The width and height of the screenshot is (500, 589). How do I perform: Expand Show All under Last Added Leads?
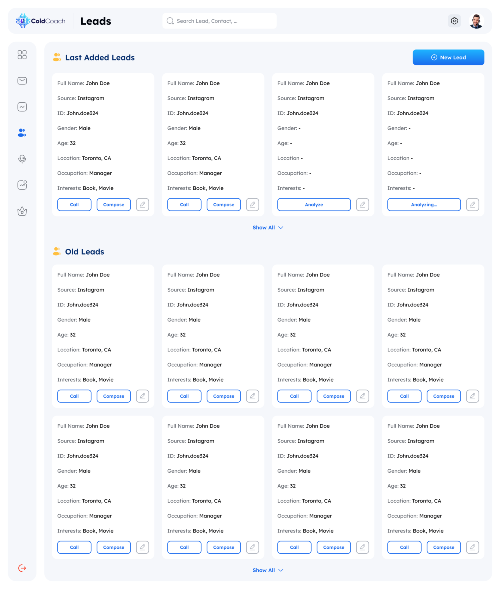(x=268, y=227)
